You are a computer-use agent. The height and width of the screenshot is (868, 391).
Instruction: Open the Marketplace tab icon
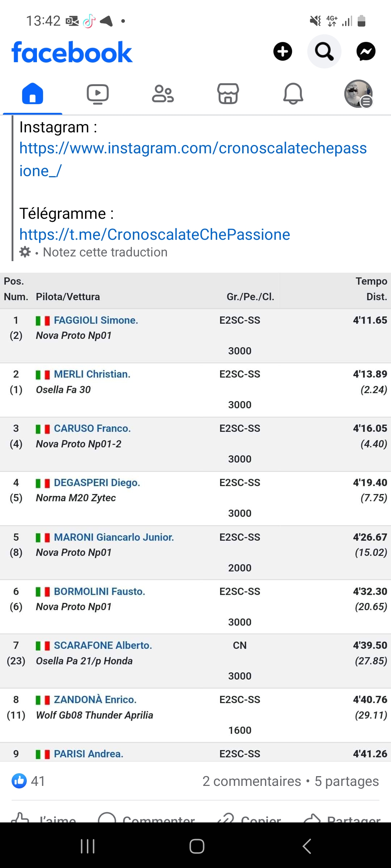coord(228,94)
